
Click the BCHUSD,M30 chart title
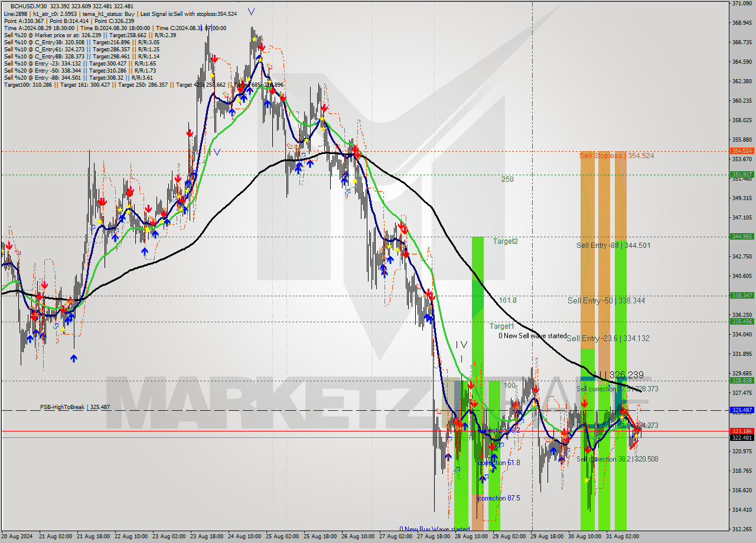coord(28,6)
